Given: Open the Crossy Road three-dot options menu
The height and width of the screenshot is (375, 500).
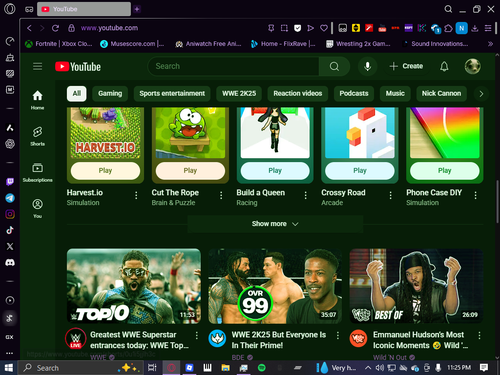Looking at the screenshot, I should point(391,195).
